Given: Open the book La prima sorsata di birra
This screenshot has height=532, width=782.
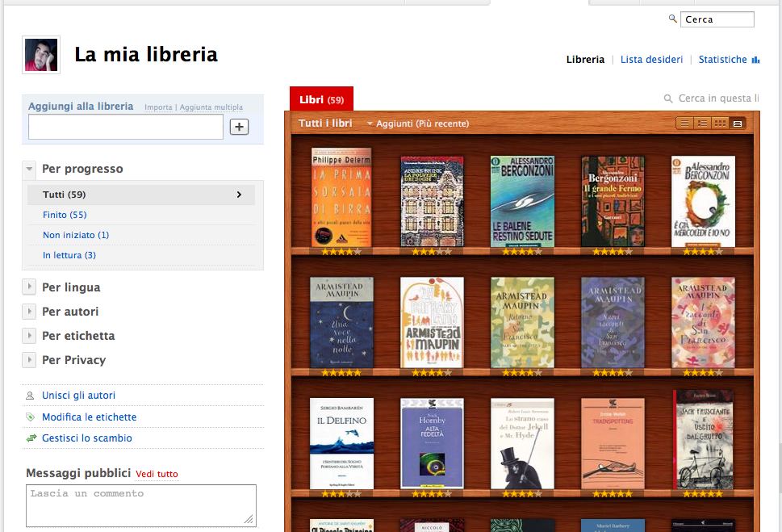Looking at the screenshot, I should tap(341, 198).
